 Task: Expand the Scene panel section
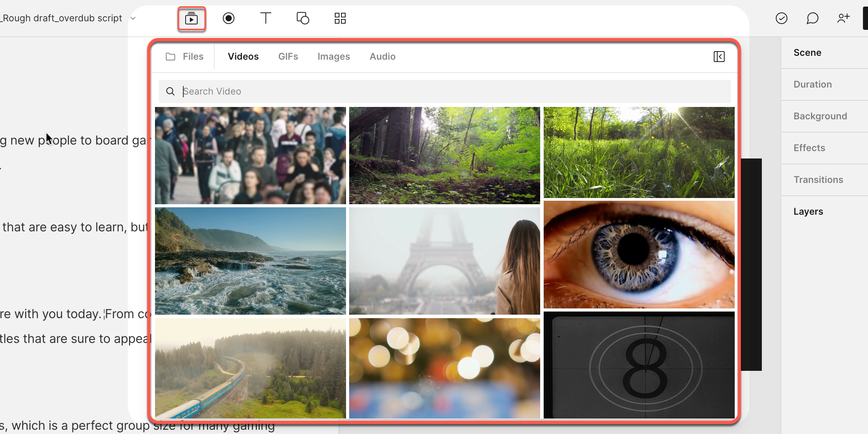[808, 52]
